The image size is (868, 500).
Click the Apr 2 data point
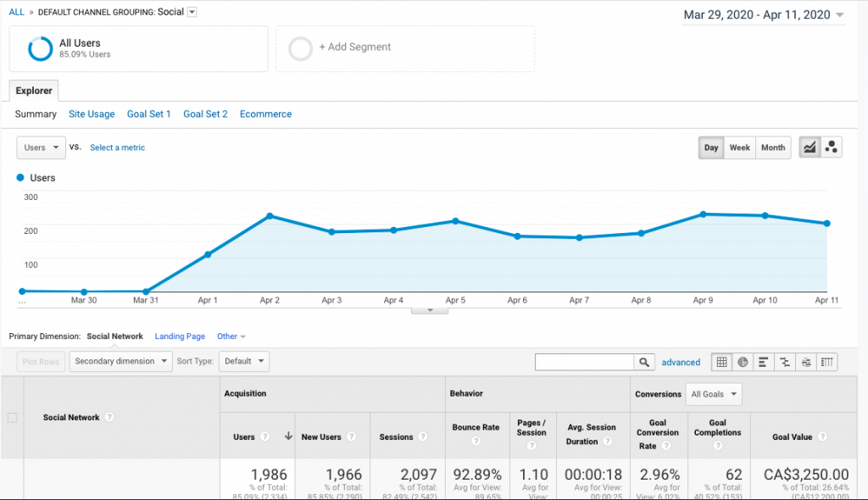270,216
